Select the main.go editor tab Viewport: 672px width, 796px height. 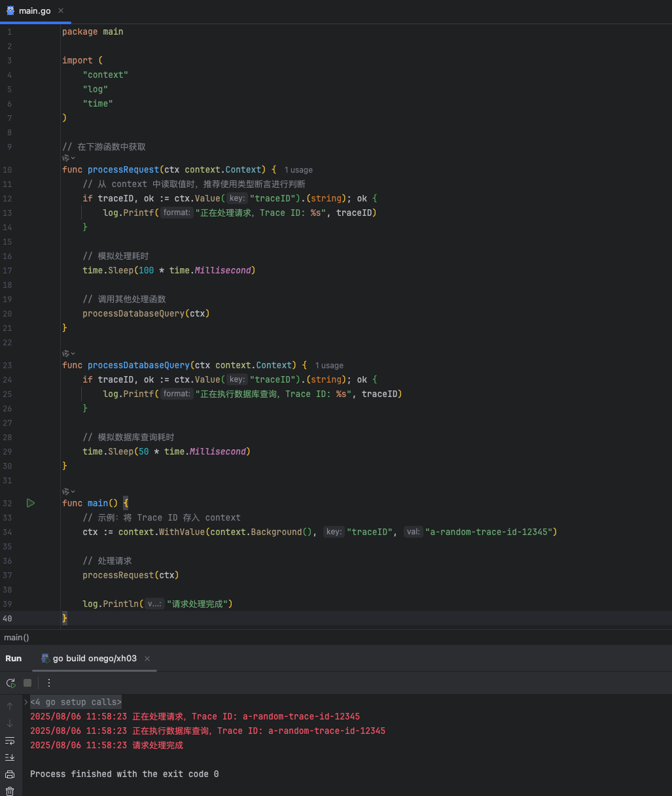35,11
